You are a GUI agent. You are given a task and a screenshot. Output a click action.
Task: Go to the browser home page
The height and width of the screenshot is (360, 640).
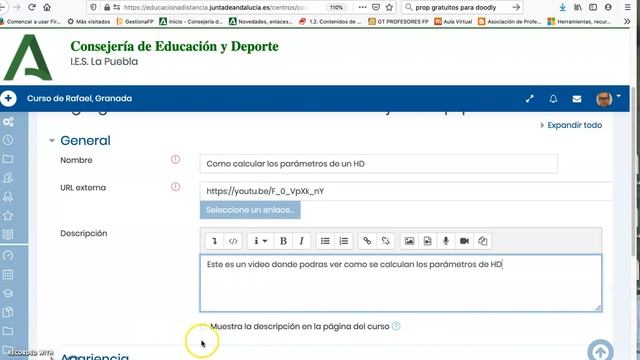pyautogui.click(x=47, y=7)
